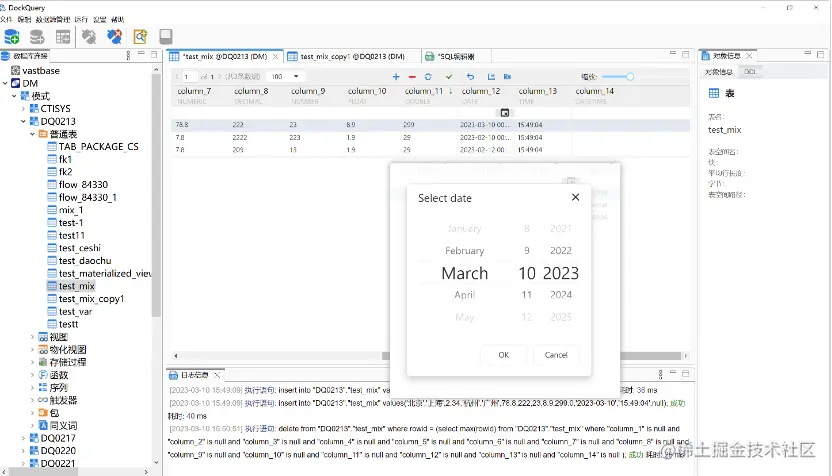This screenshot has height=476, width=832.
Task: Expand the 存储过程 folder
Action: click(32, 362)
